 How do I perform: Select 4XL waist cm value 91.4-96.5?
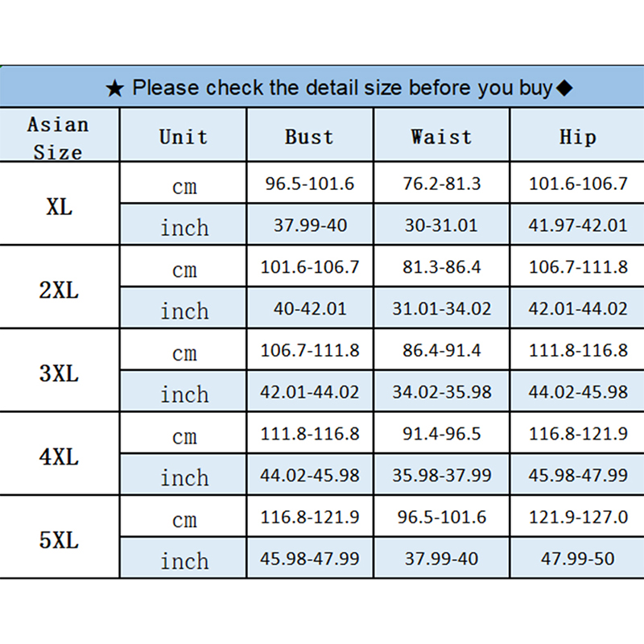point(441,434)
